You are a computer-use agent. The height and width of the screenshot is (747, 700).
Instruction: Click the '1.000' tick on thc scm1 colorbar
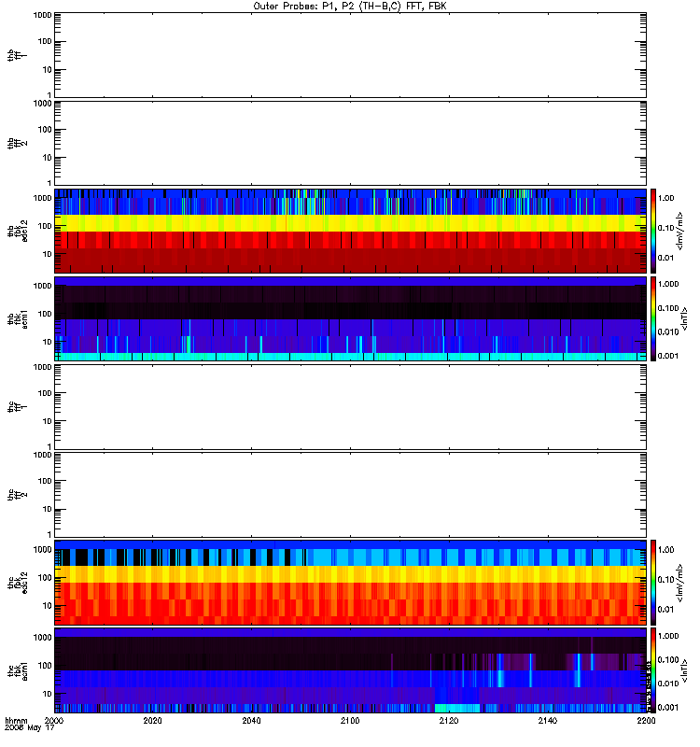(668, 636)
